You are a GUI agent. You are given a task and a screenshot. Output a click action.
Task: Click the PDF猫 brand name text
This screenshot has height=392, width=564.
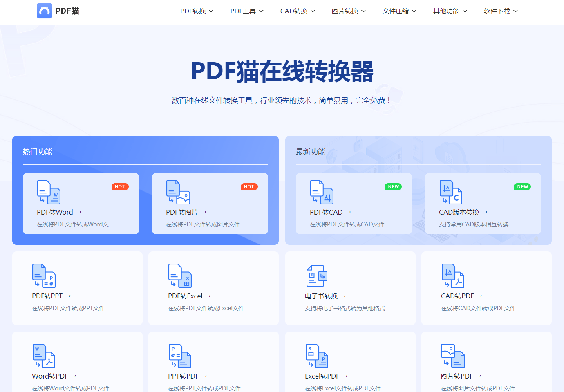click(67, 11)
